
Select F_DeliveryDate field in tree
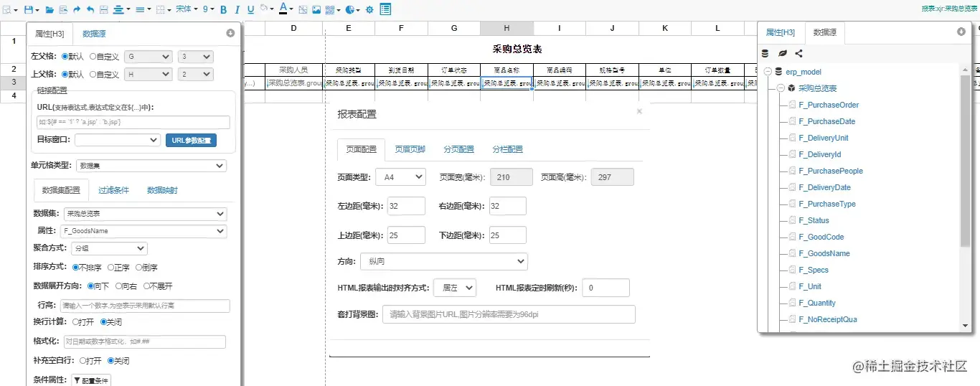pyautogui.click(x=824, y=187)
